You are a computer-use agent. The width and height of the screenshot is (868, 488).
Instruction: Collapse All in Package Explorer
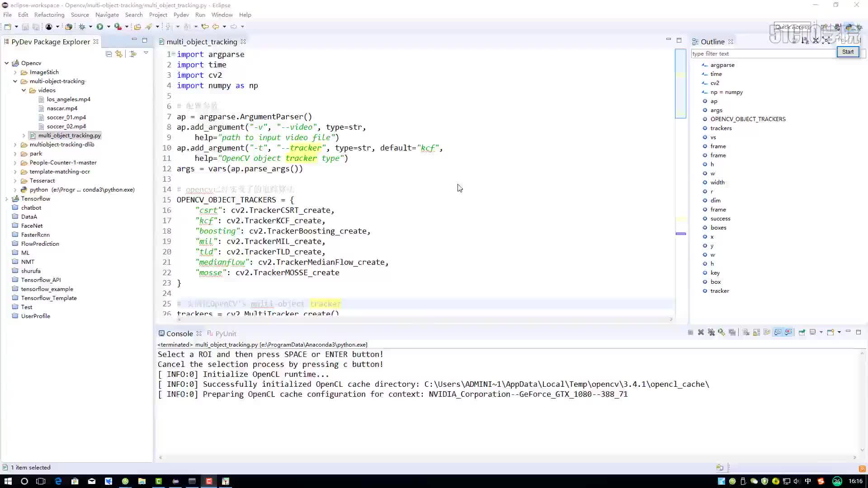[109, 54]
